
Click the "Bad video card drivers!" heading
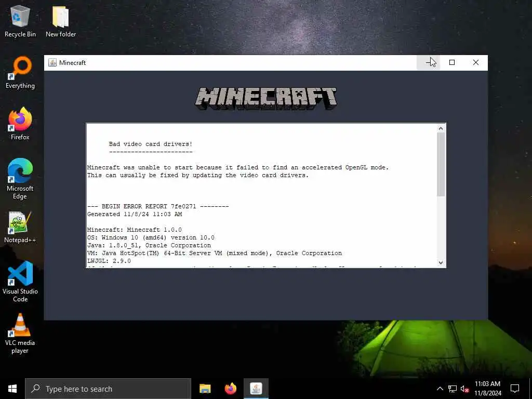151,144
